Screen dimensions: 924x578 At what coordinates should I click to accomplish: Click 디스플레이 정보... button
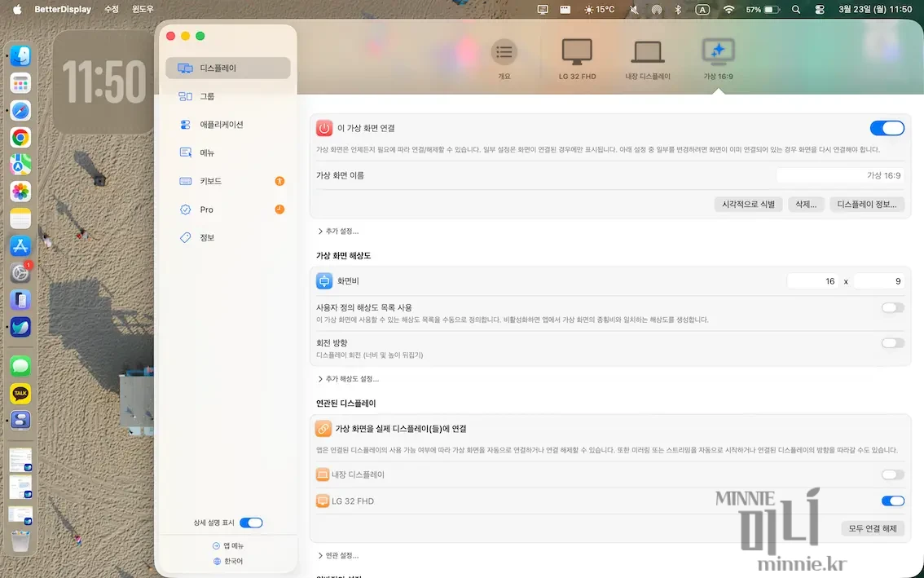click(866, 204)
